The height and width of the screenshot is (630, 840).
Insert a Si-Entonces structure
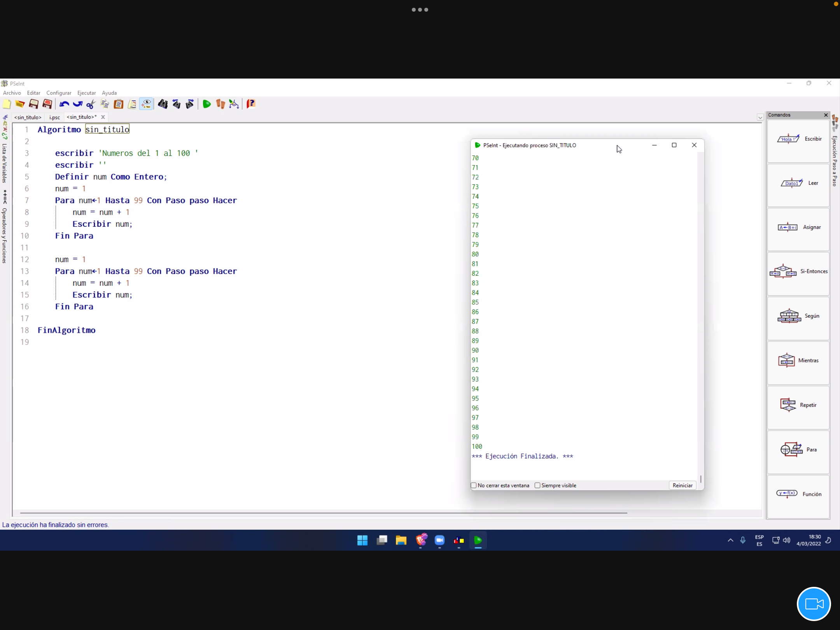[x=798, y=274]
